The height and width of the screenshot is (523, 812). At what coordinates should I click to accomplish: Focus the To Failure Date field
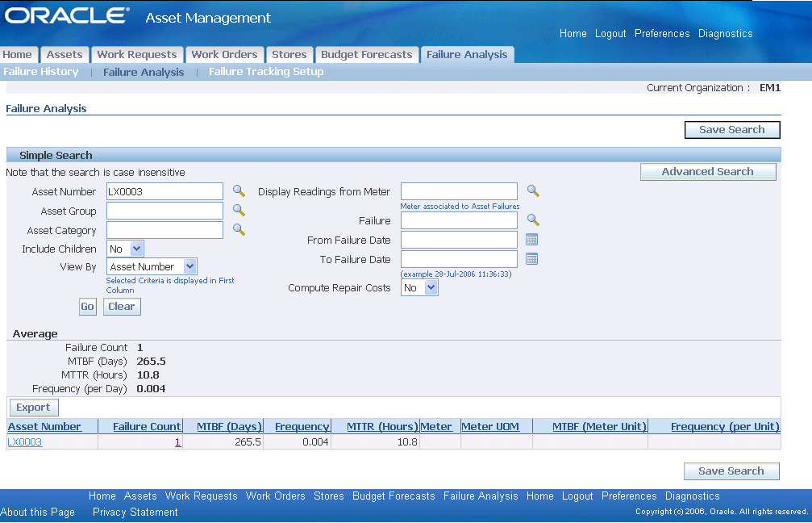459,259
